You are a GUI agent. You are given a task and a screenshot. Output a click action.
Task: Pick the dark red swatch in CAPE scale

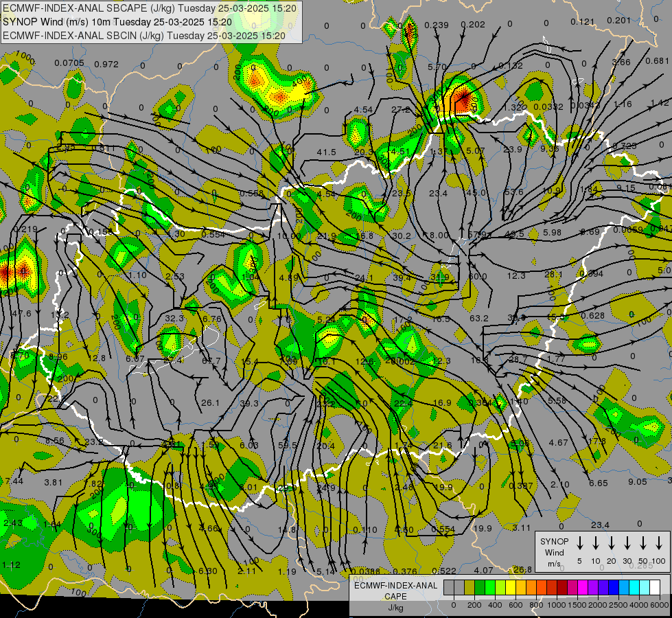(562, 587)
